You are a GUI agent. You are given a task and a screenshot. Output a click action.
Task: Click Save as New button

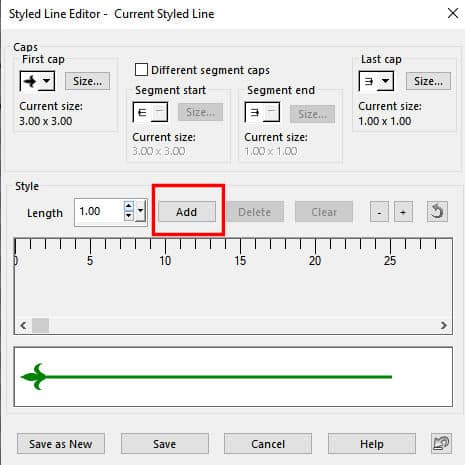click(61, 444)
